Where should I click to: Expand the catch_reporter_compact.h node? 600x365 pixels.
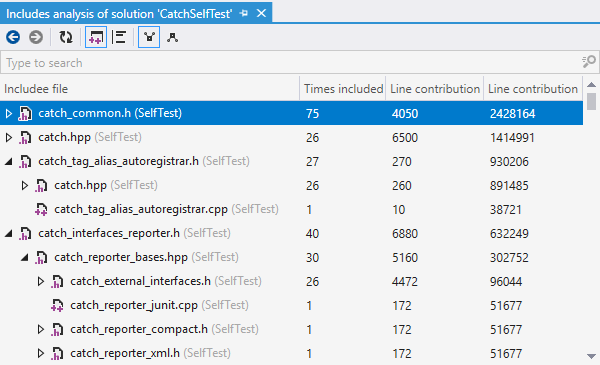pos(41,329)
